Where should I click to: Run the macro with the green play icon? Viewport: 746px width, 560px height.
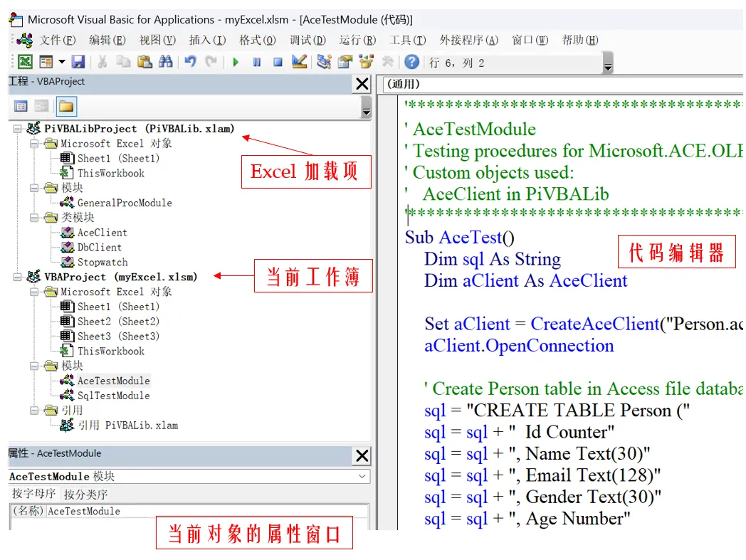coord(236,63)
